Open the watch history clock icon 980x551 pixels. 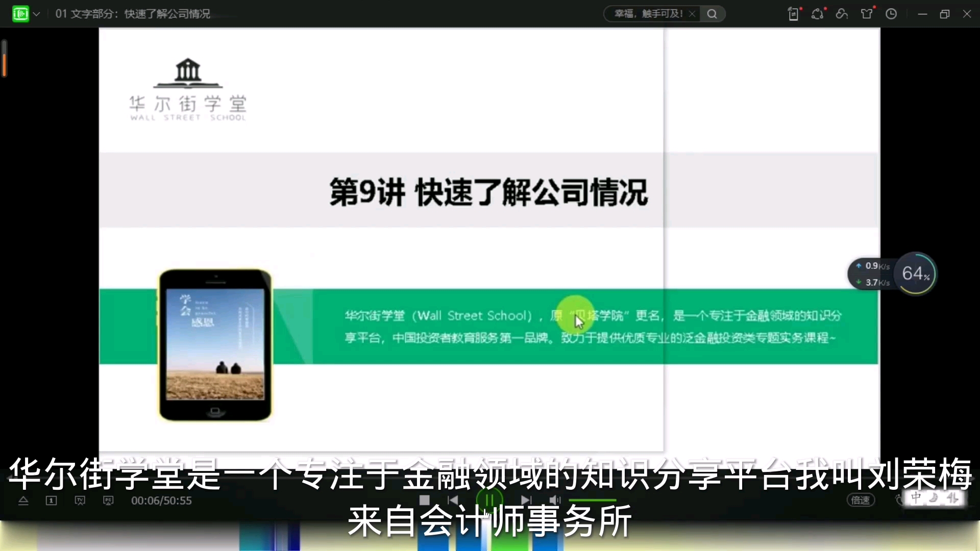tap(891, 14)
